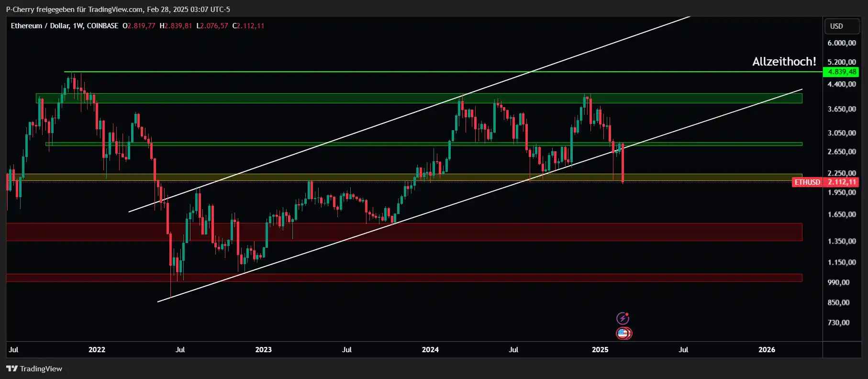Image resolution: width=868 pixels, height=379 pixels.
Task: Click the 1.350,00 price axis label
Action: (x=842, y=241)
